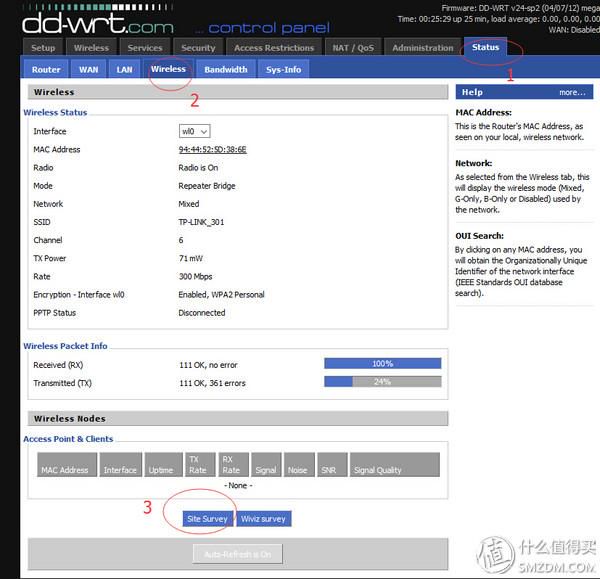Click the MAC address 94:44:52:5D:38:6E link
600x579 pixels.
(x=212, y=149)
